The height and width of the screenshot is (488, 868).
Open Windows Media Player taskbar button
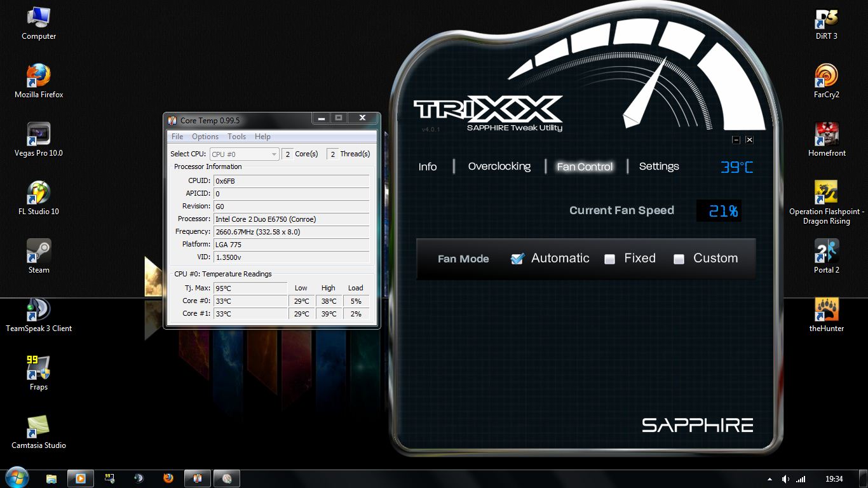[x=81, y=478]
